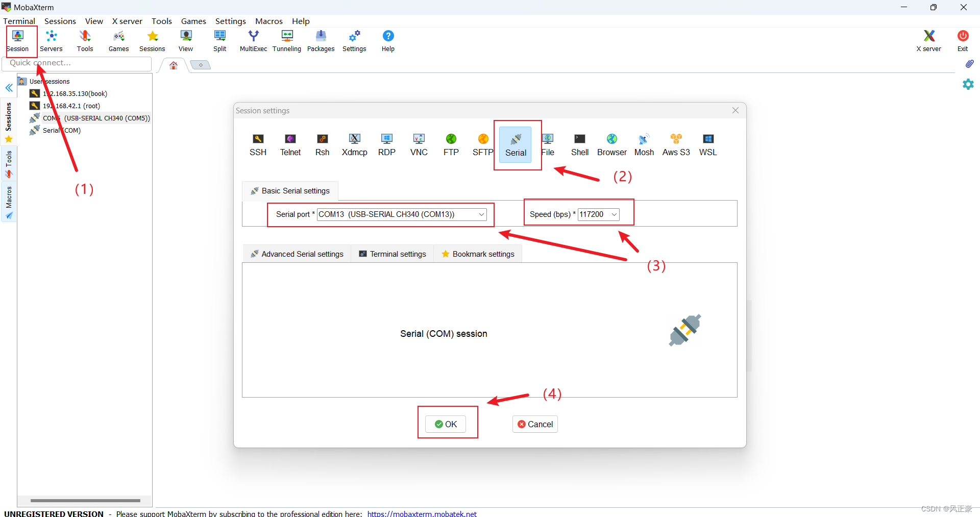Select the SFTP session type
Image resolution: width=980 pixels, height=517 pixels.
click(x=483, y=145)
